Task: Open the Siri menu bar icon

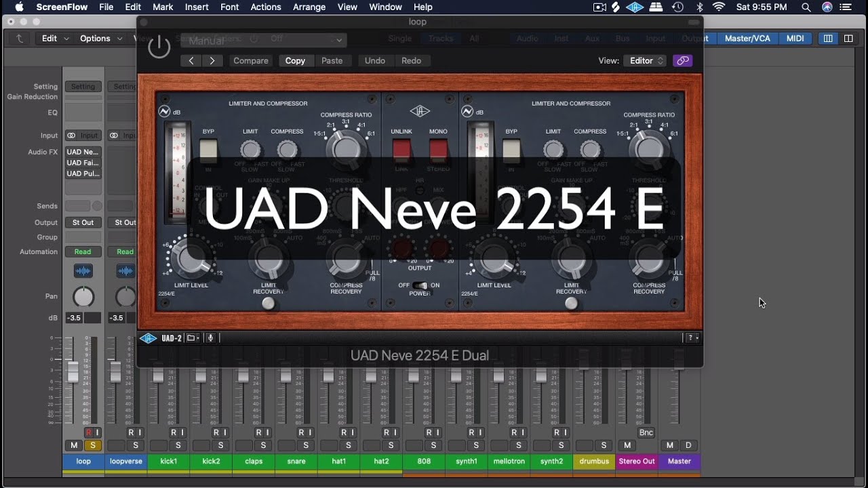Action: click(827, 7)
